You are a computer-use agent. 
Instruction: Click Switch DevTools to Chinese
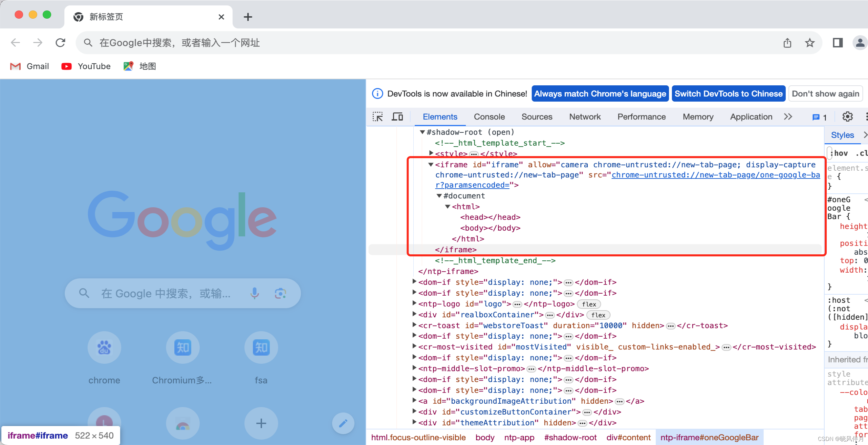pos(729,94)
